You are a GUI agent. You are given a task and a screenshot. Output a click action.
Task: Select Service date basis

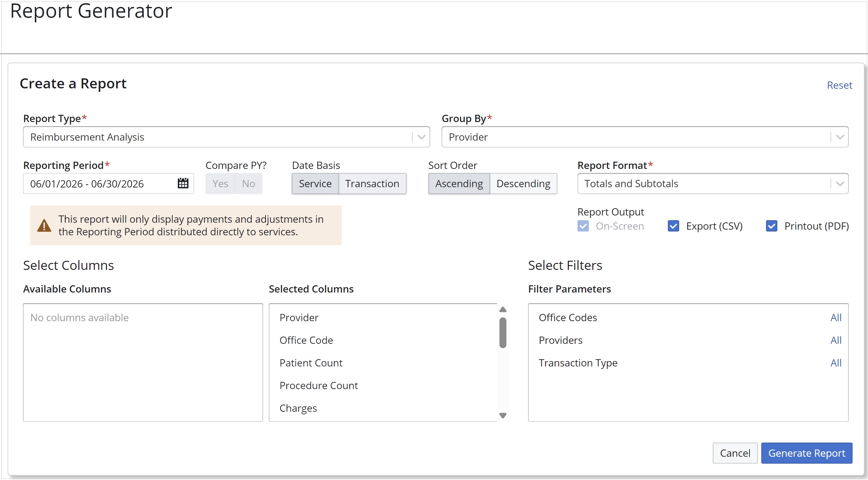pyautogui.click(x=315, y=184)
